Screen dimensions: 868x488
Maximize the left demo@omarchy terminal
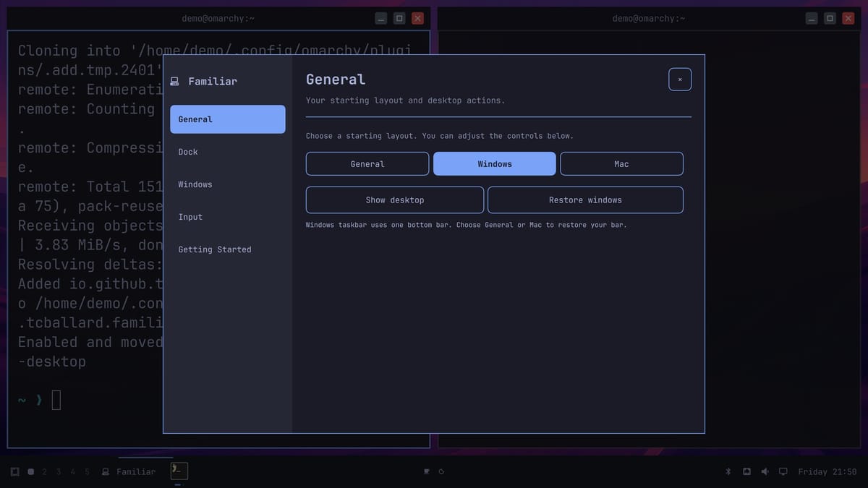[x=399, y=18]
